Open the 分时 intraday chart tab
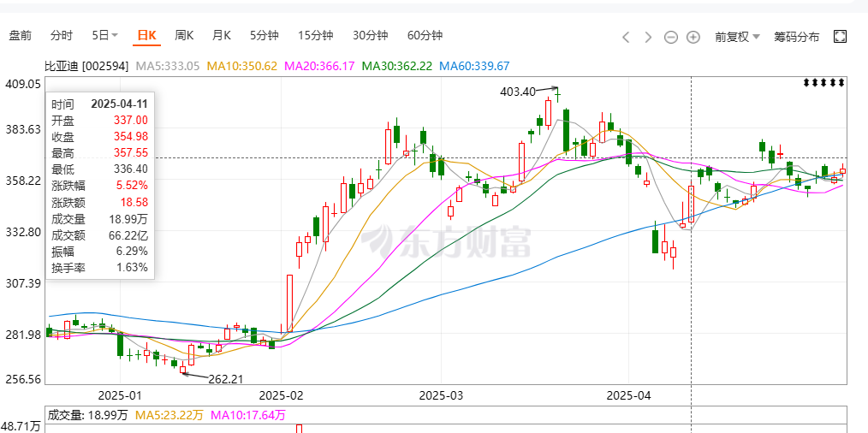This screenshot has height=433, width=868. point(61,36)
